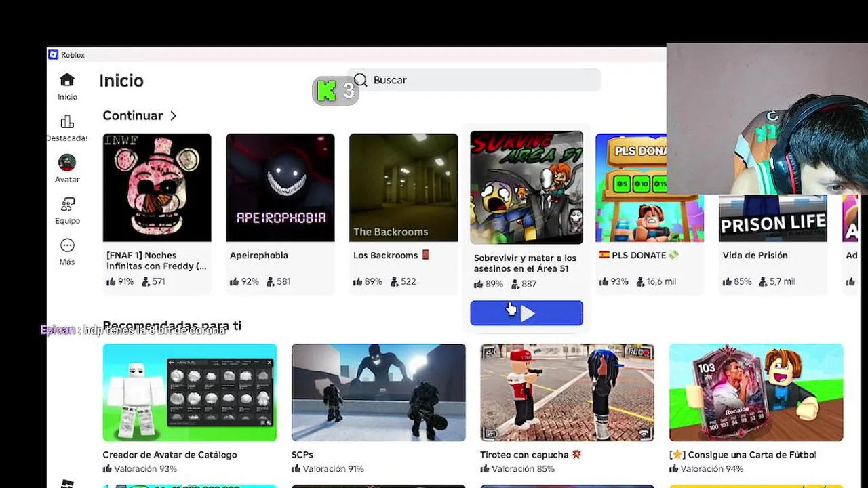
Task: Click Sobrevivir y matar a los asesinos title
Action: (x=525, y=264)
